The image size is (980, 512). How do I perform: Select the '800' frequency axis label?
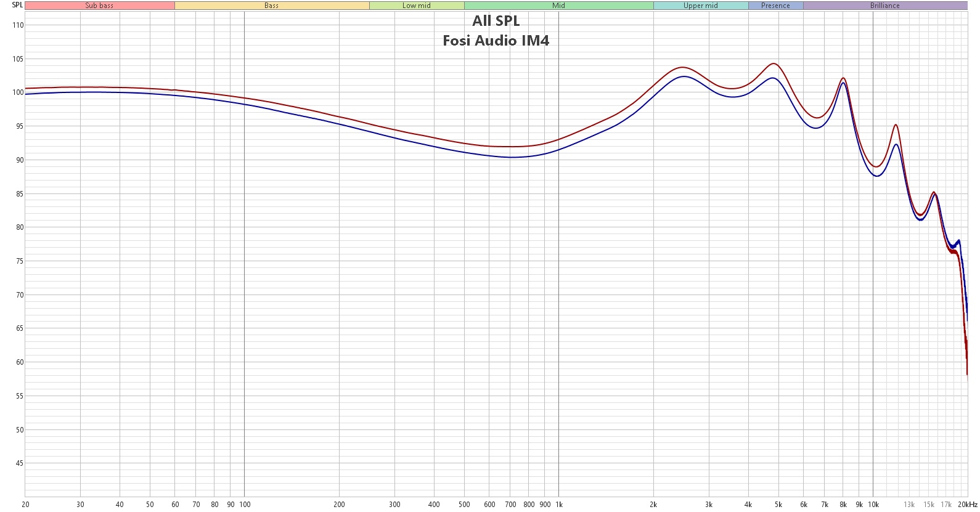pos(529,505)
